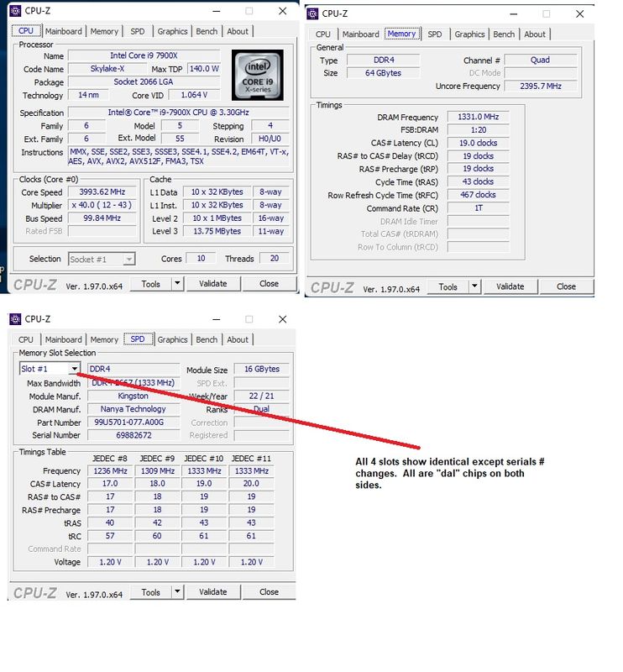Click the CPU-Z app icon in the SPD window title bar
The width and height of the screenshot is (623, 672).
(x=15, y=319)
